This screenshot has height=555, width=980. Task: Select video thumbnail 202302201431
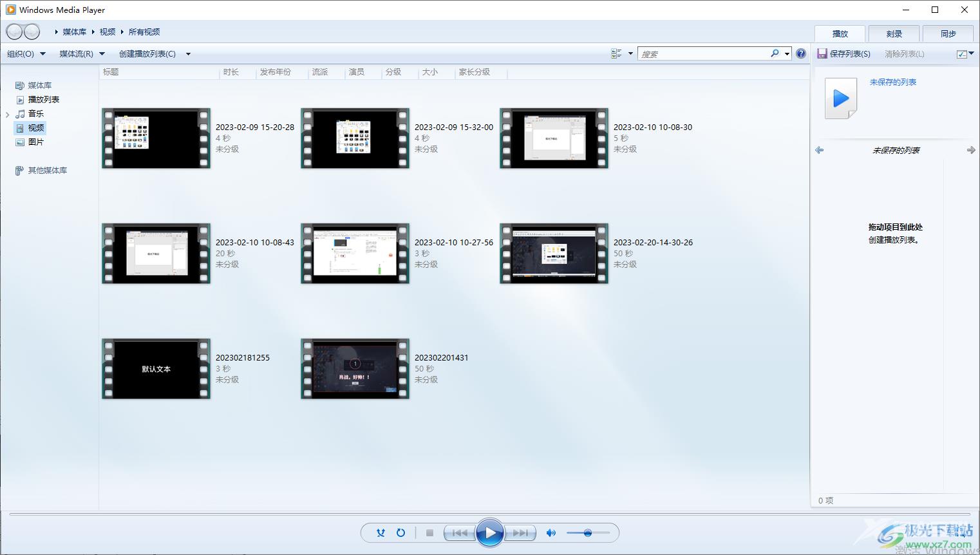tap(355, 368)
